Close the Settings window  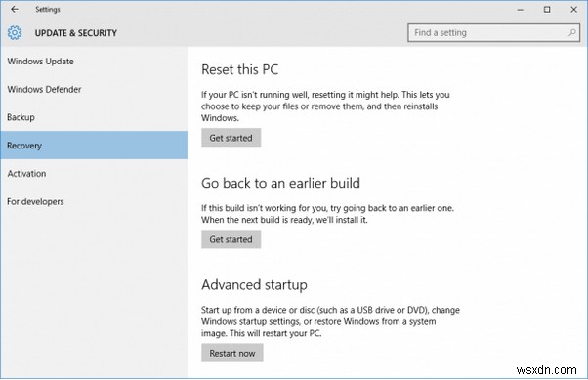coord(573,10)
